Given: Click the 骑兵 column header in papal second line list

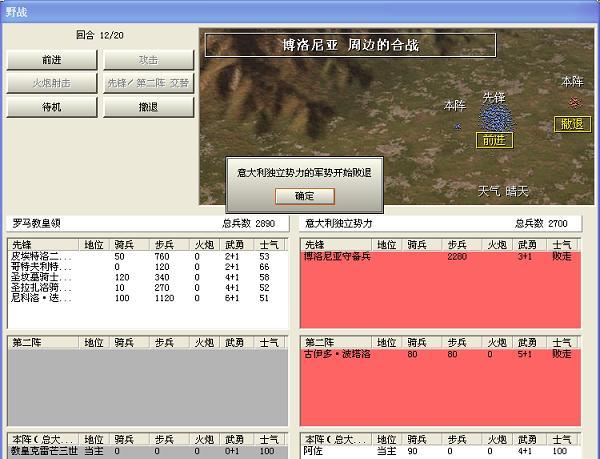Looking at the screenshot, I should (x=124, y=342).
